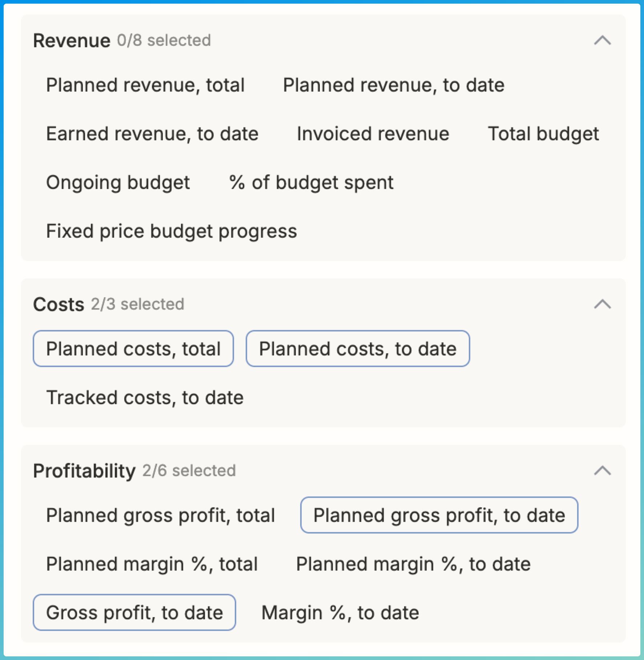Unselect Gross profit, to date chip
644x660 pixels.
(x=134, y=613)
